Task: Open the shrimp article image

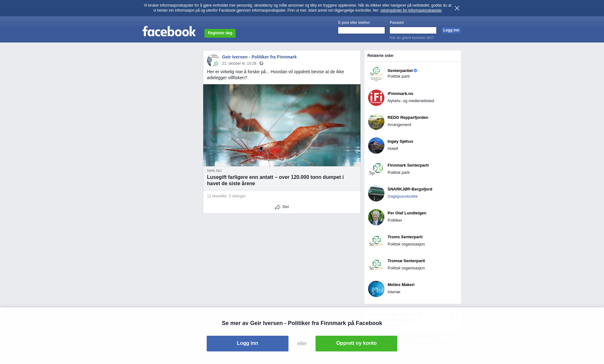Action: [x=282, y=125]
